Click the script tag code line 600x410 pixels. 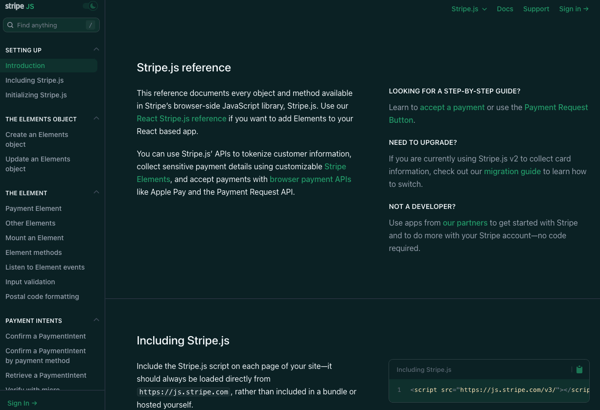click(499, 390)
